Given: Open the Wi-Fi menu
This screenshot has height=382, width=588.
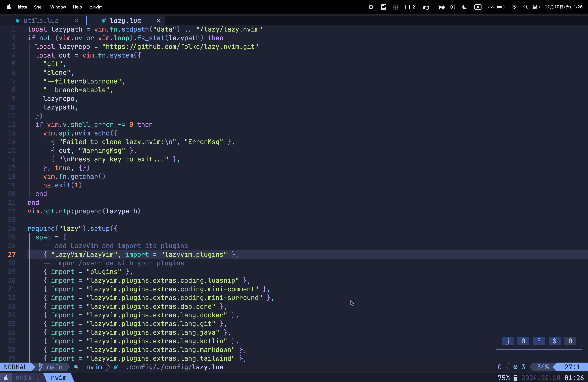Looking at the screenshot, I should [514, 7].
